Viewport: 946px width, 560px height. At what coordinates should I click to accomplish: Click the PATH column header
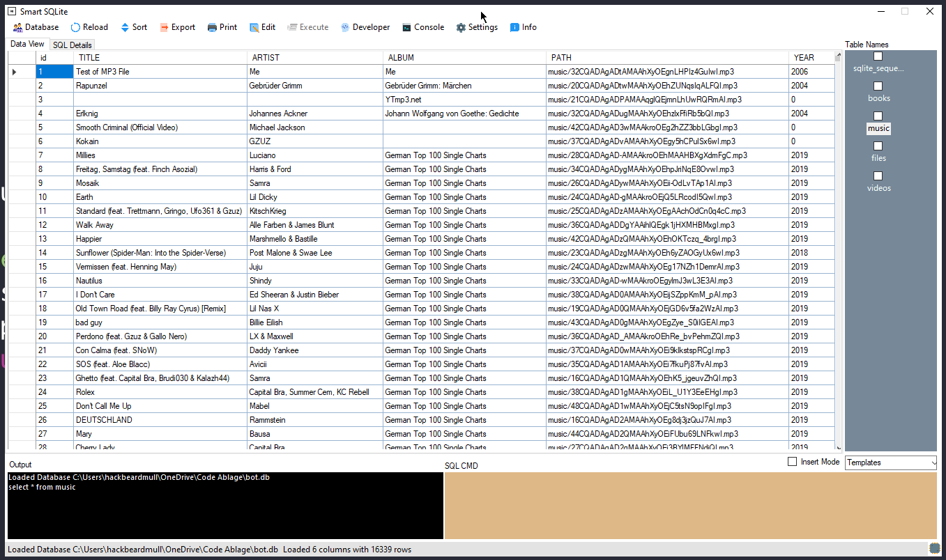[x=668, y=58]
